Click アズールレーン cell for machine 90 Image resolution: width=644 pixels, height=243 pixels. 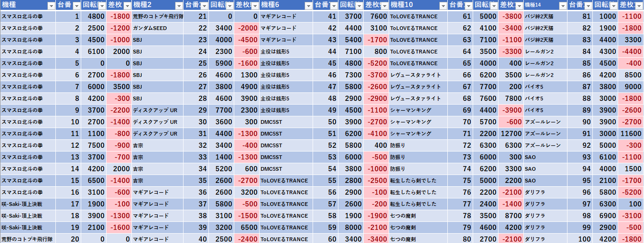coord(545,122)
